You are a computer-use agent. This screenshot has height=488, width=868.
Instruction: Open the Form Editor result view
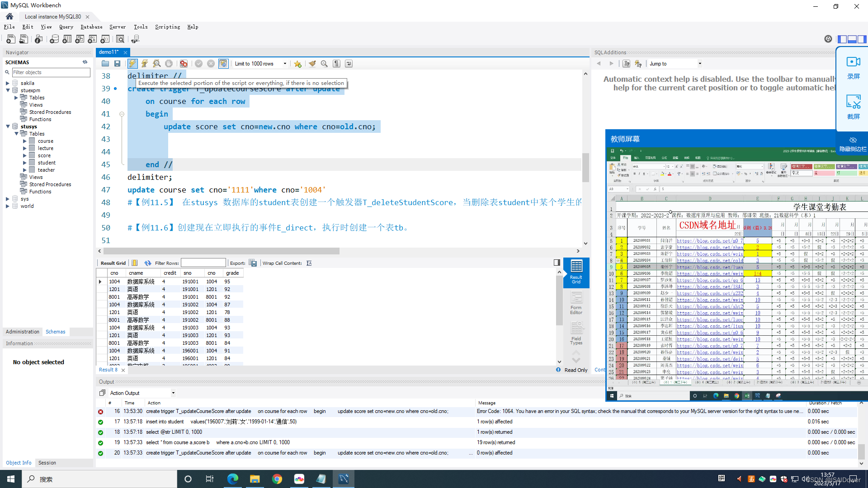pyautogui.click(x=576, y=303)
